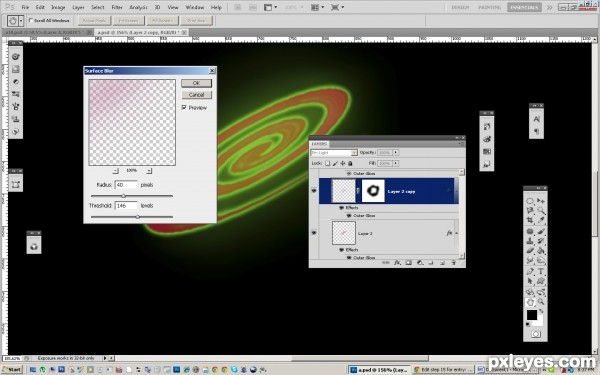
Task: Add layer mask in Layers panel
Action: click(408, 263)
